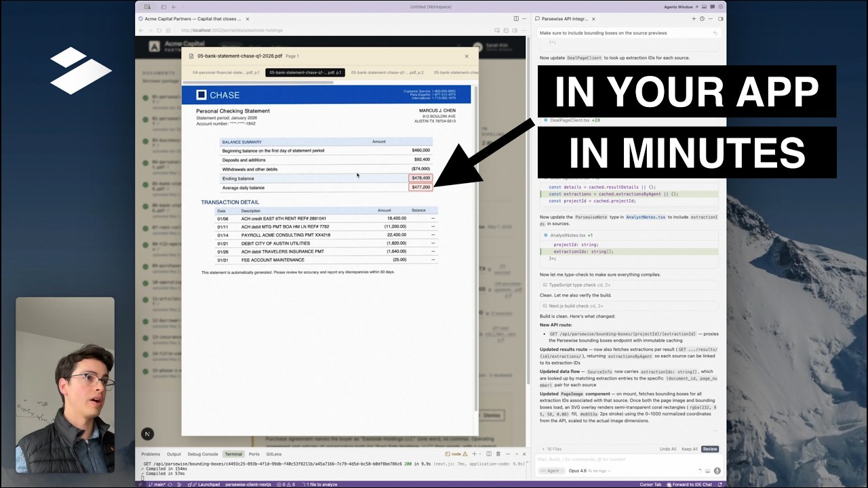This screenshot has width=868, height=488.
Task: Open the chat panel ellipsis menu
Action: (710, 19)
